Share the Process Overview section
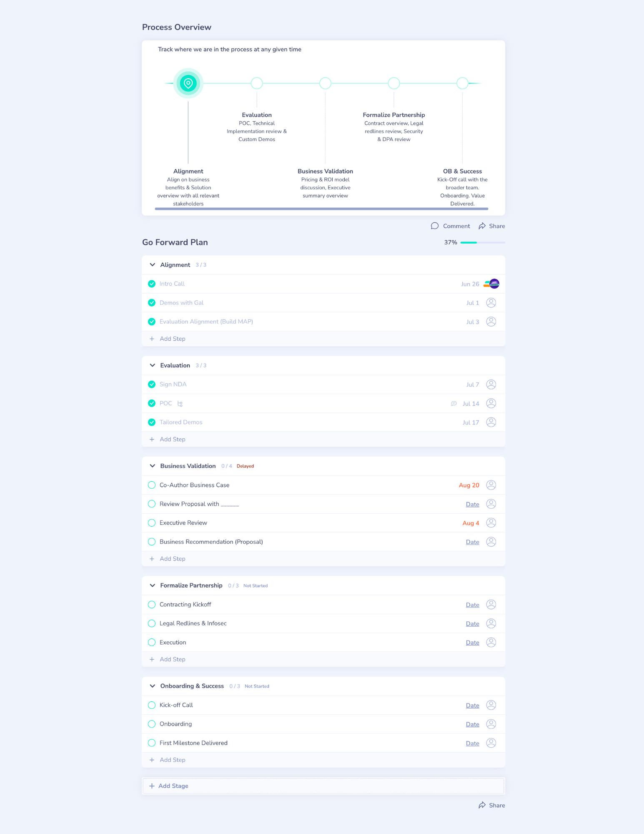Image resolution: width=644 pixels, height=834 pixels. [x=492, y=226]
